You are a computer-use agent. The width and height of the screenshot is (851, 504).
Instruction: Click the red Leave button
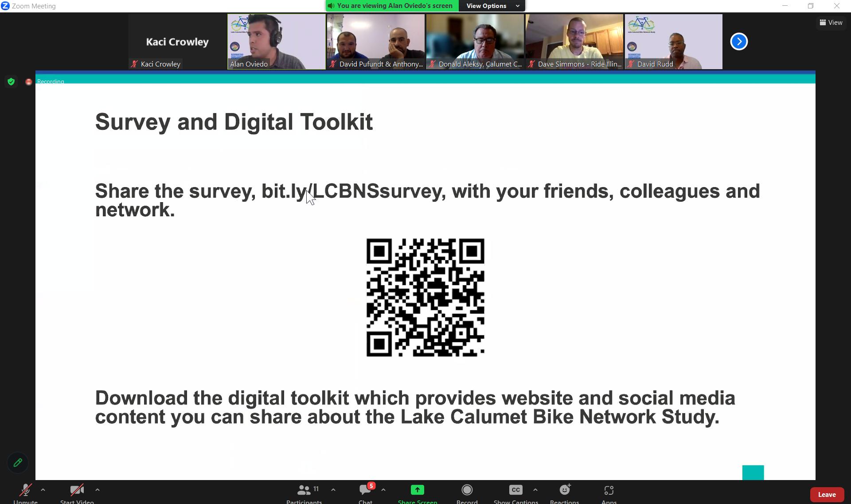pos(827,494)
